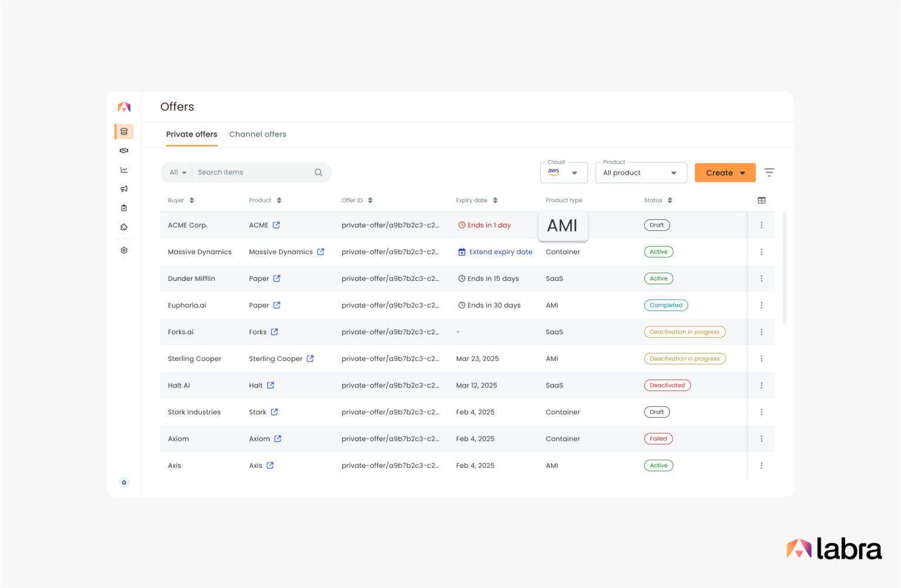Screen dimensions: 901x588
Task: Click the megaphone marketing icon
Action: 124,188
